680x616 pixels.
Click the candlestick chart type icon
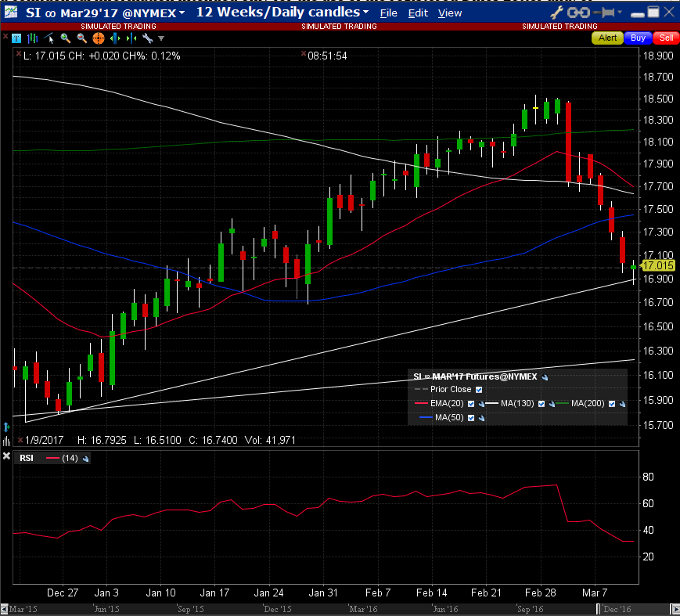(x=32, y=38)
